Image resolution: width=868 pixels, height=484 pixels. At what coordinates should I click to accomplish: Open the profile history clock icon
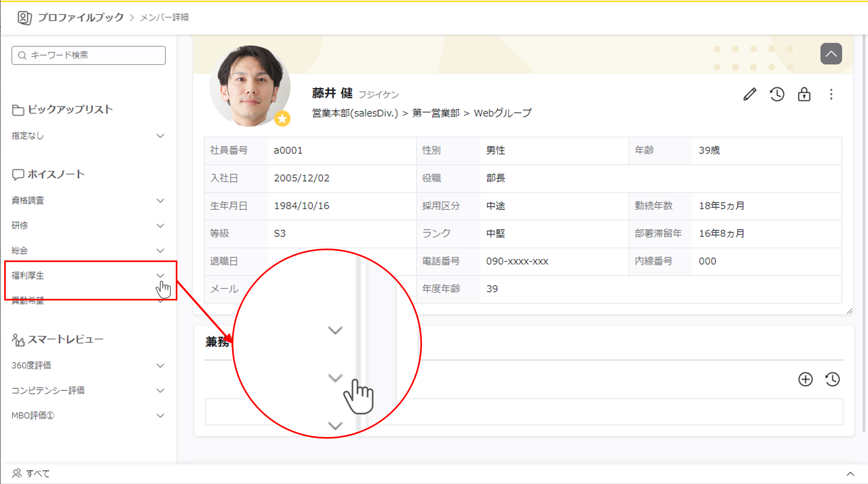(777, 94)
